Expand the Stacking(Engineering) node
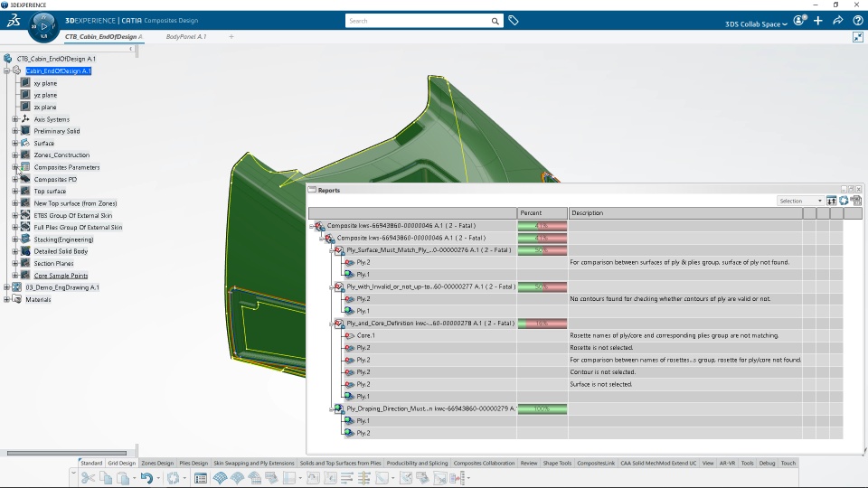 [15, 239]
